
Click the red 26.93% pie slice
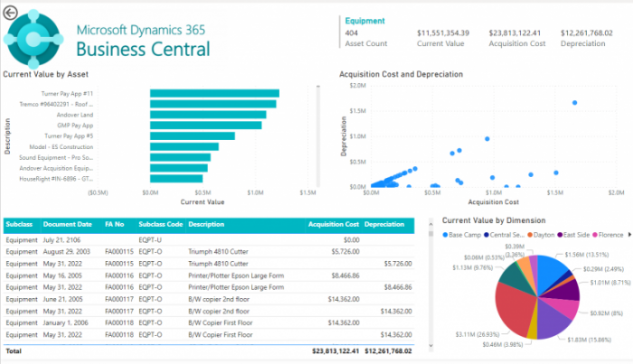(x=515, y=308)
